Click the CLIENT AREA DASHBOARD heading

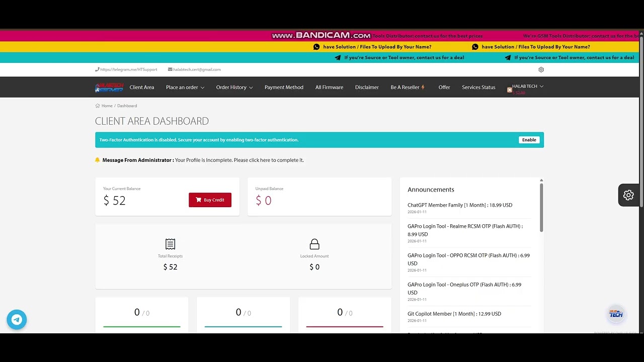coord(152,121)
